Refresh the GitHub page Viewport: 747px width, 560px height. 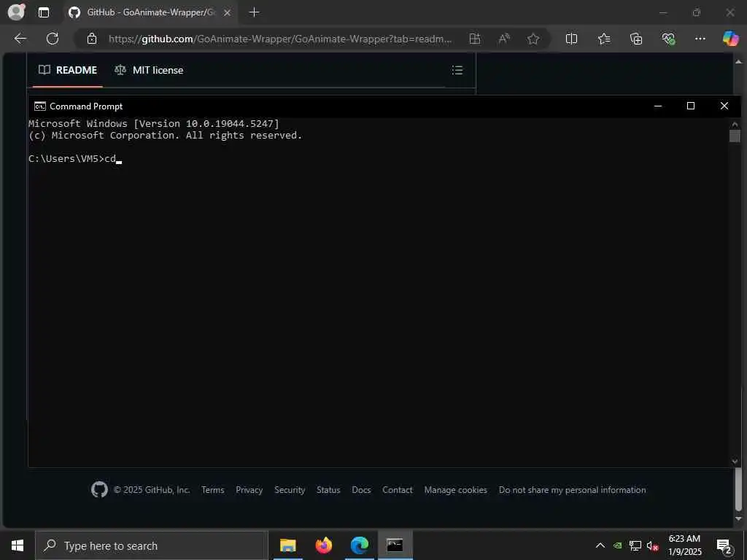point(53,39)
